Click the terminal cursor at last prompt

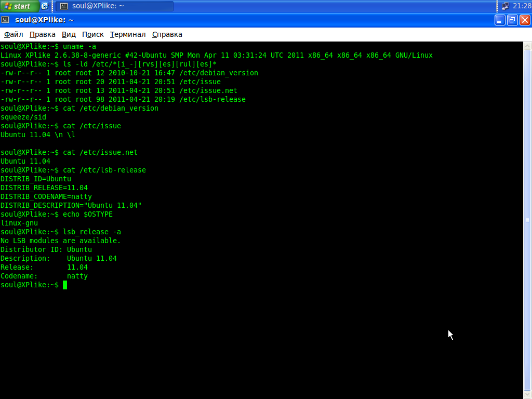65,285
